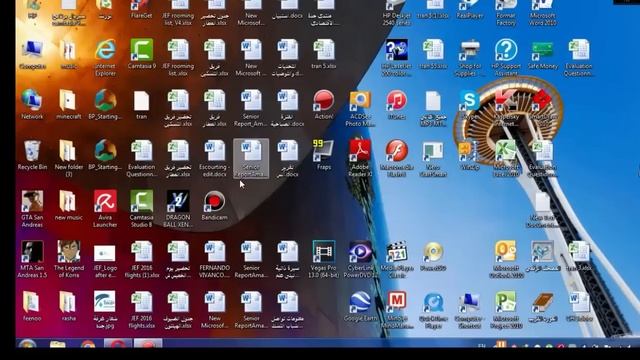Open Senior Report_Am... Word document
640x360 pixels.
pos(251,108)
